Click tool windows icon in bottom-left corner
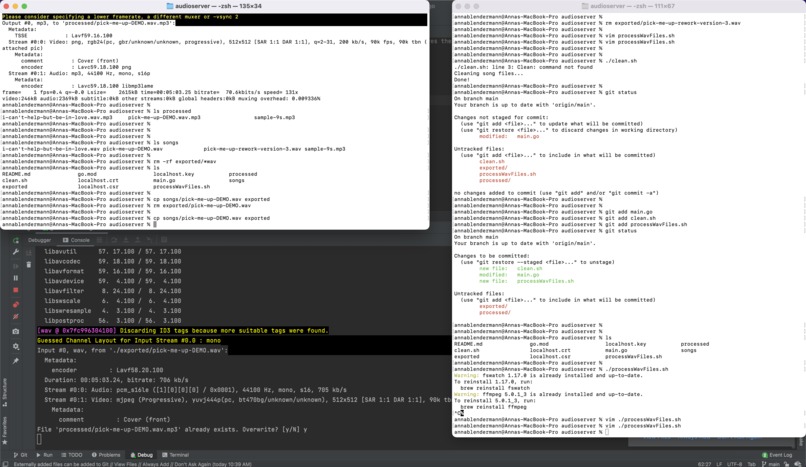The image size is (806, 467). (x=5, y=464)
